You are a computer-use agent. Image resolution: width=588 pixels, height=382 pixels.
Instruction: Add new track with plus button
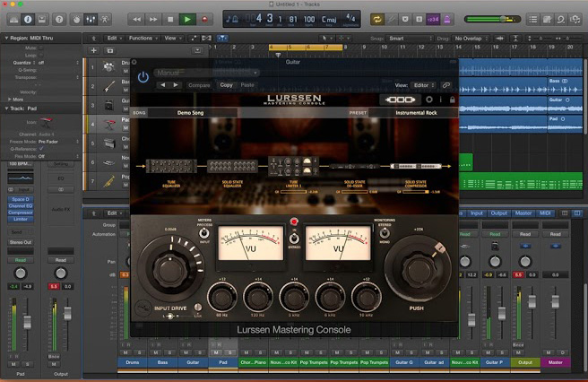pyautogui.click(x=94, y=50)
